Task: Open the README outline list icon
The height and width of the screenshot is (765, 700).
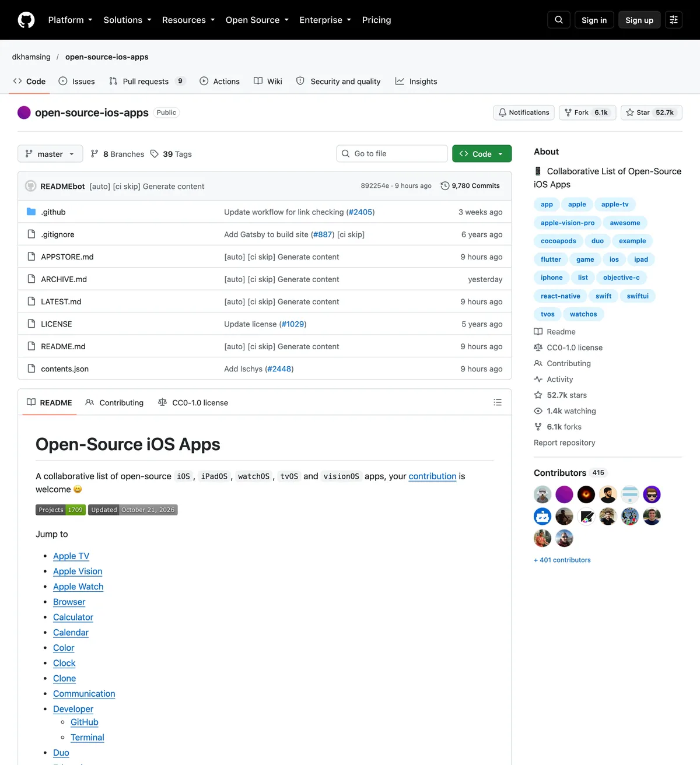Action: coord(498,402)
